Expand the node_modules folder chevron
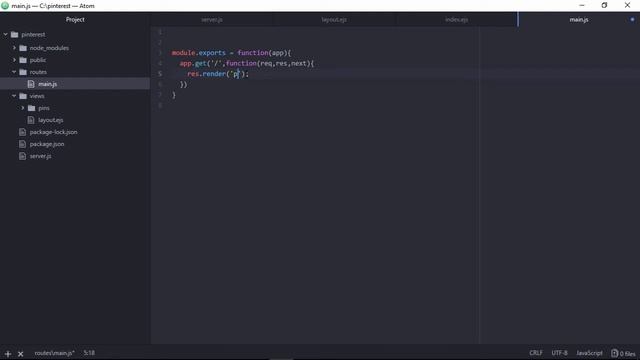 [x=14, y=48]
